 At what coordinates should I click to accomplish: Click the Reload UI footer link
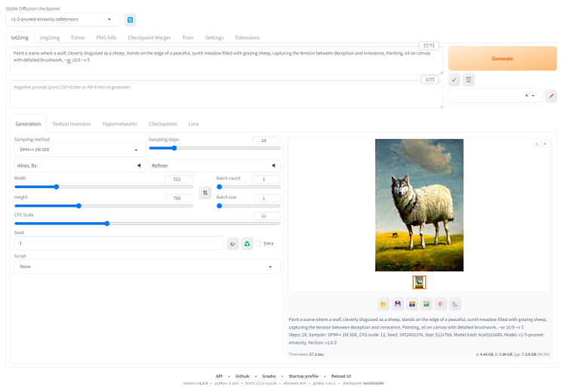pyautogui.click(x=341, y=376)
